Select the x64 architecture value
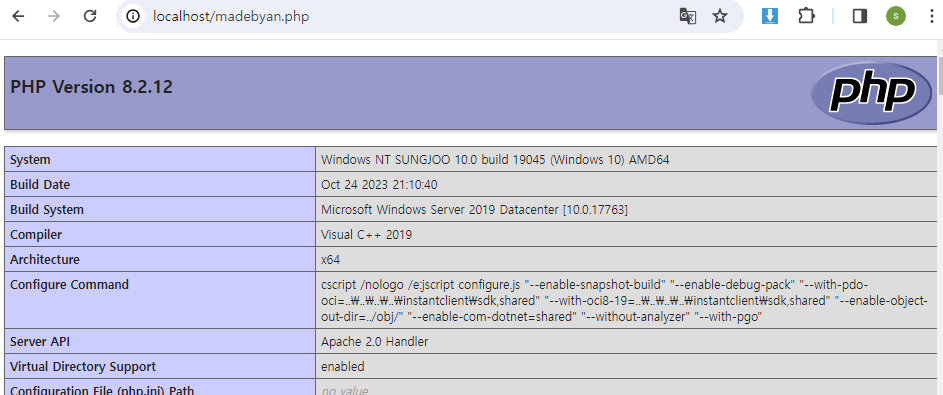This screenshot has width=943, height=395. click(331, 260)
